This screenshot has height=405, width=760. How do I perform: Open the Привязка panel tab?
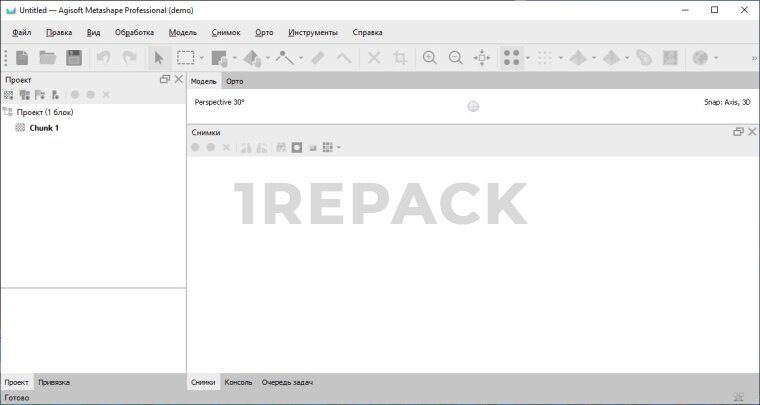pyautogui.click(x=53, y=382)
